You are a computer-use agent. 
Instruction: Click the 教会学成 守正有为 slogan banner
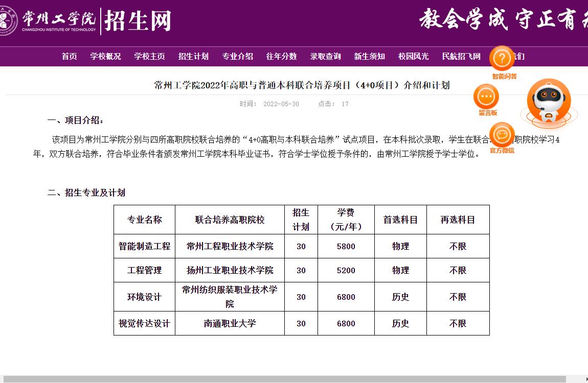tap(503, 19)
